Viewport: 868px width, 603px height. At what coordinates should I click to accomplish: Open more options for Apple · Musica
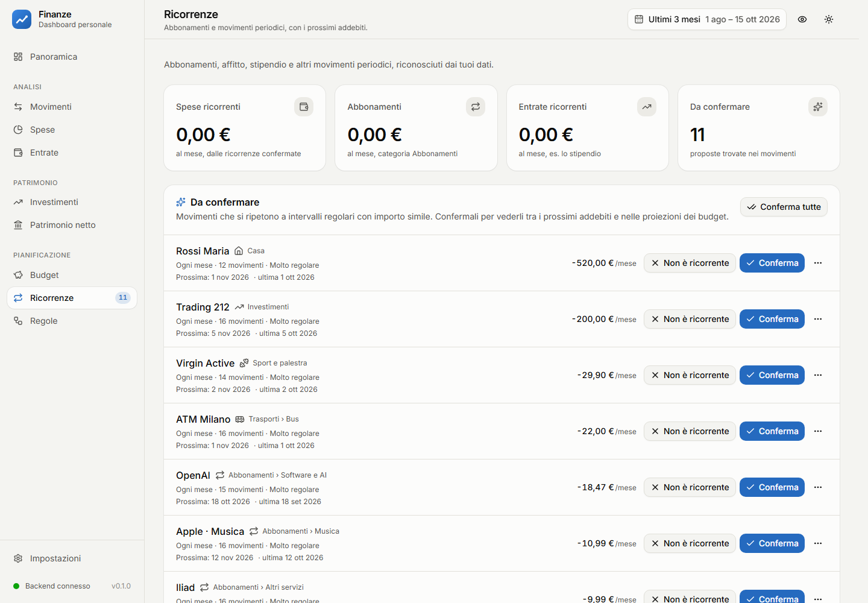point(818,543)
